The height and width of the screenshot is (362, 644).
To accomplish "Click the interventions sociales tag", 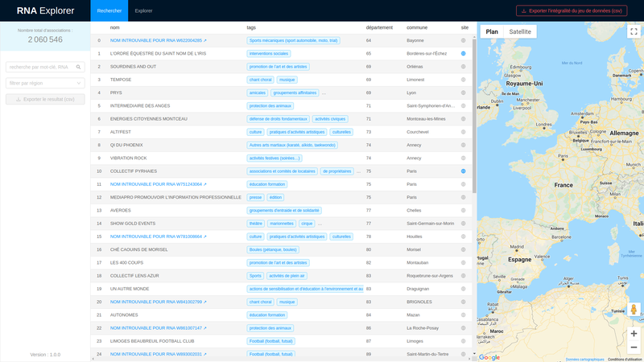I will click(269, 53).
